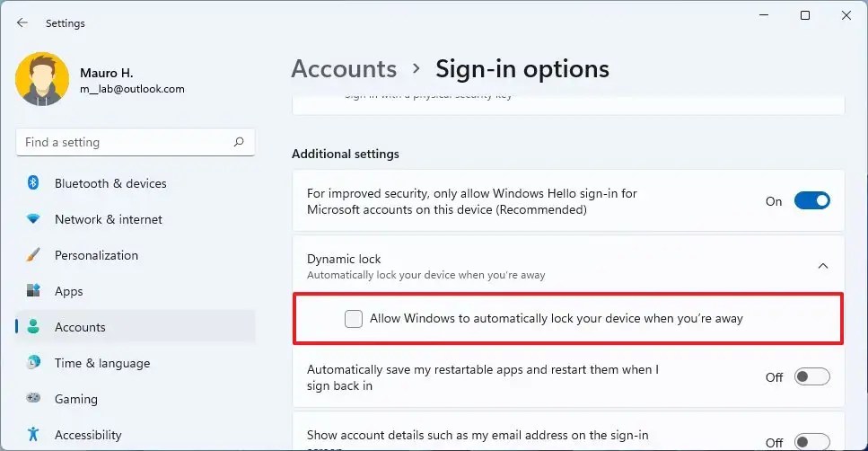The image size is (868, 451).
Task: Click the Apps sidebar icon
Action: (33, 290)
